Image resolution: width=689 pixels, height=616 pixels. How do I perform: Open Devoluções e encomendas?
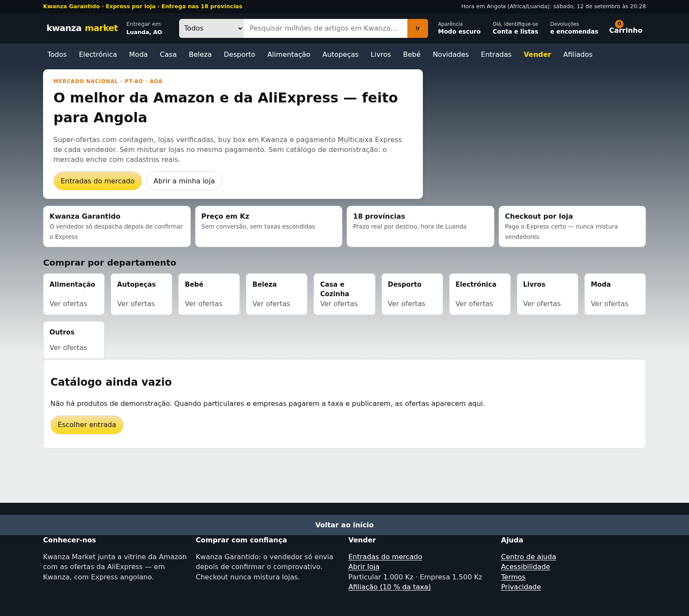574,28
